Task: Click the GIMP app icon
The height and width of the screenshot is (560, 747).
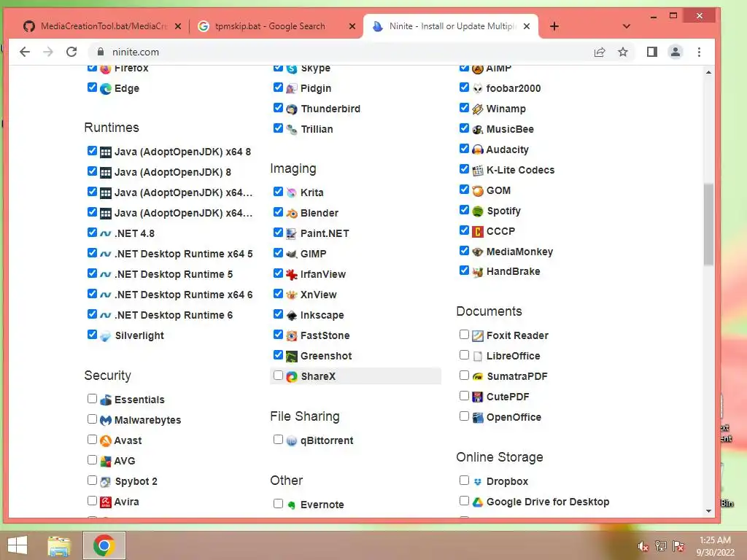Action: tap(292, 254)
